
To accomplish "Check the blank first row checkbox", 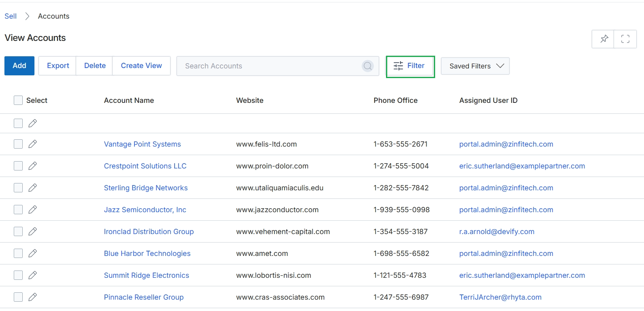I will [x=18, y=123].
